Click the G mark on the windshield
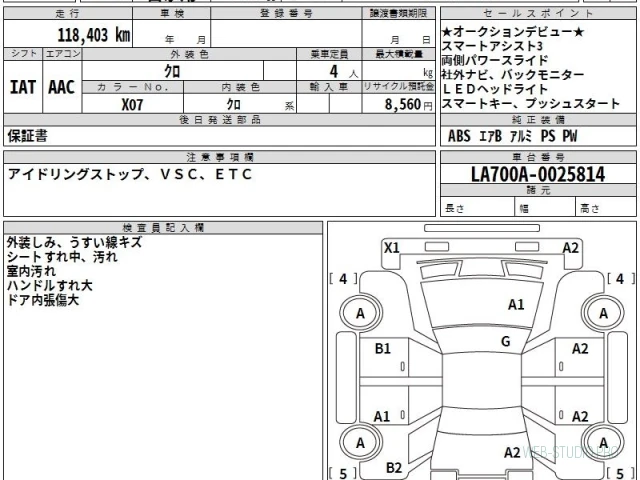 coord(506,341)
